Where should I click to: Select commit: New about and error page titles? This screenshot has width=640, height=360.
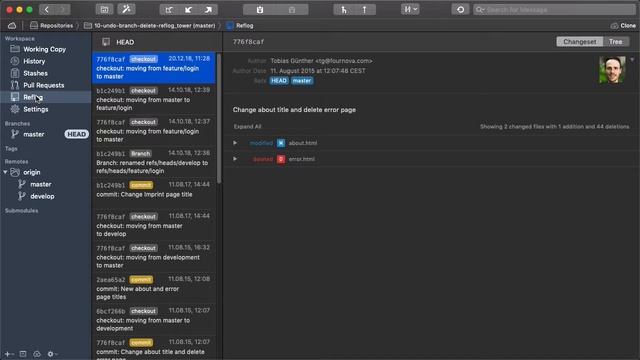coord(154,288)
